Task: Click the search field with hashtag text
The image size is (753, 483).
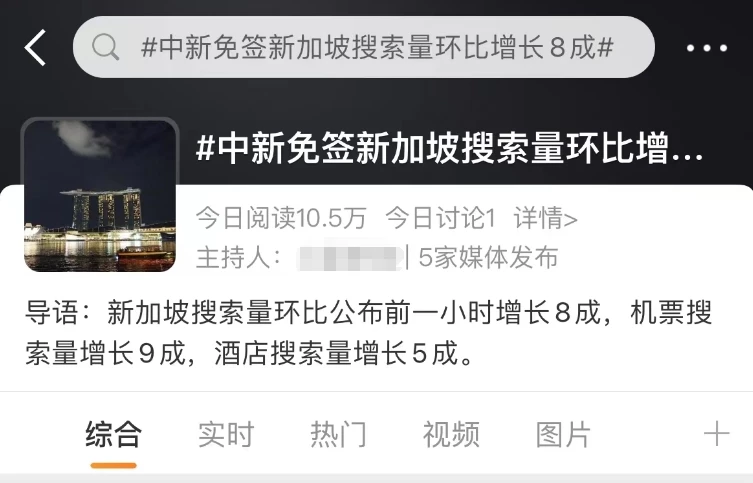Action: [x=364, y=47]
